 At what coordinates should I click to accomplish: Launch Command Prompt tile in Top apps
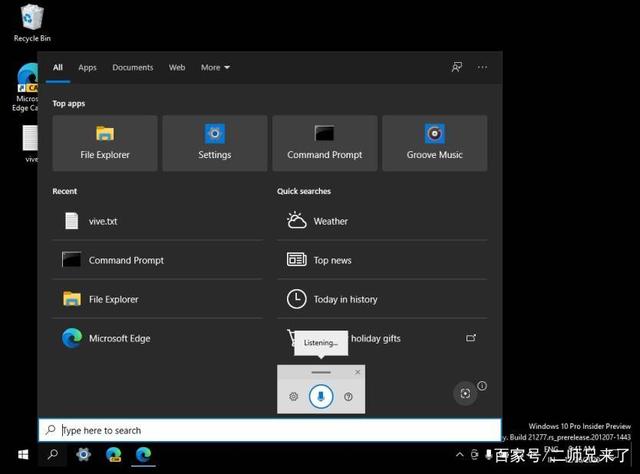[324, 143]
